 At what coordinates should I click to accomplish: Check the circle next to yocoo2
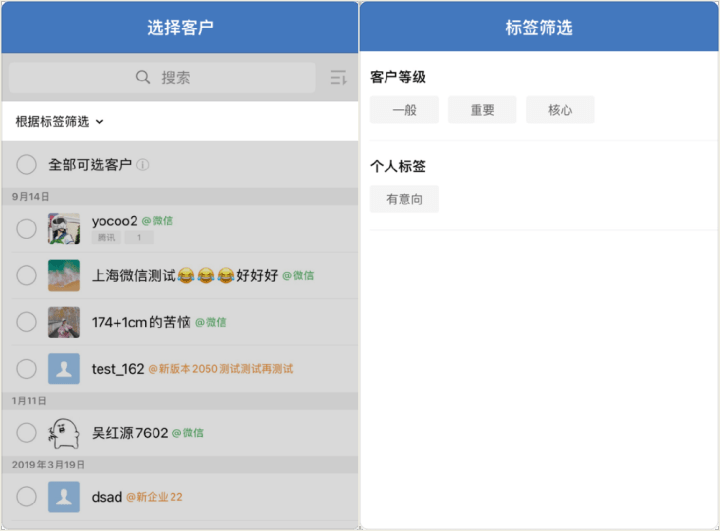27,229
